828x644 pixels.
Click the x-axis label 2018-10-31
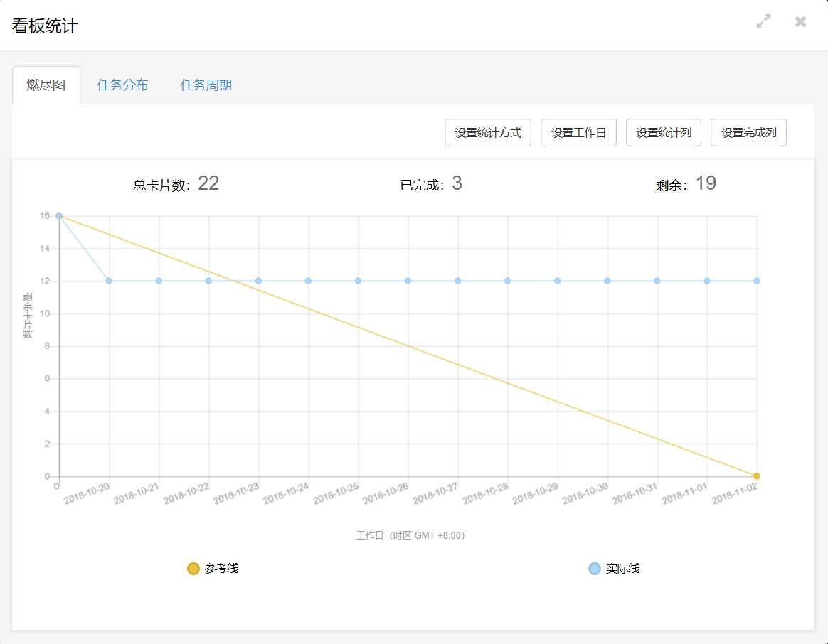coord(635,493)
